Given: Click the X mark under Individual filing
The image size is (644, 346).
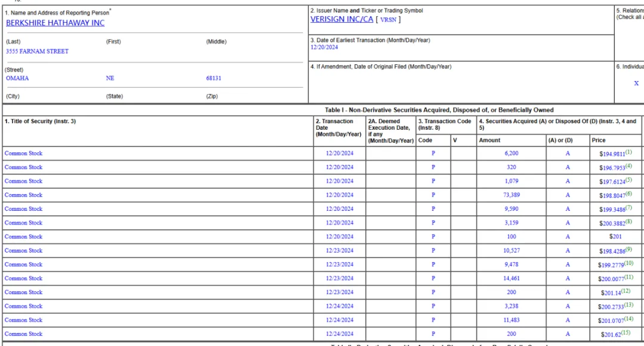Looking at the screenshot, I should [636, 83].
